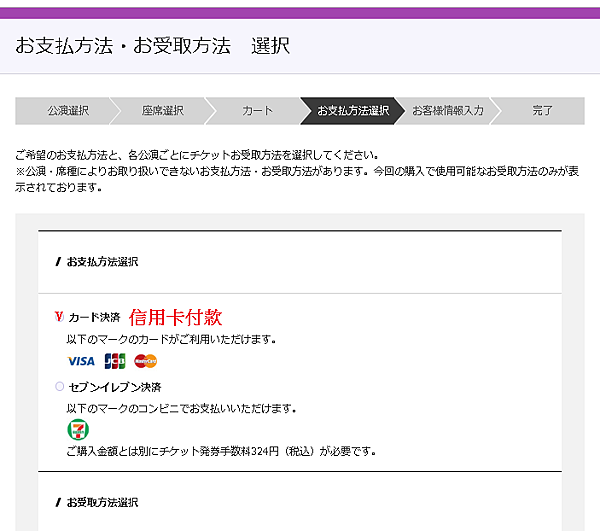Image resolution: width=600 pixels, height=531 pixels.
Task: Go to the カート step
Action: tap(257, 111)
